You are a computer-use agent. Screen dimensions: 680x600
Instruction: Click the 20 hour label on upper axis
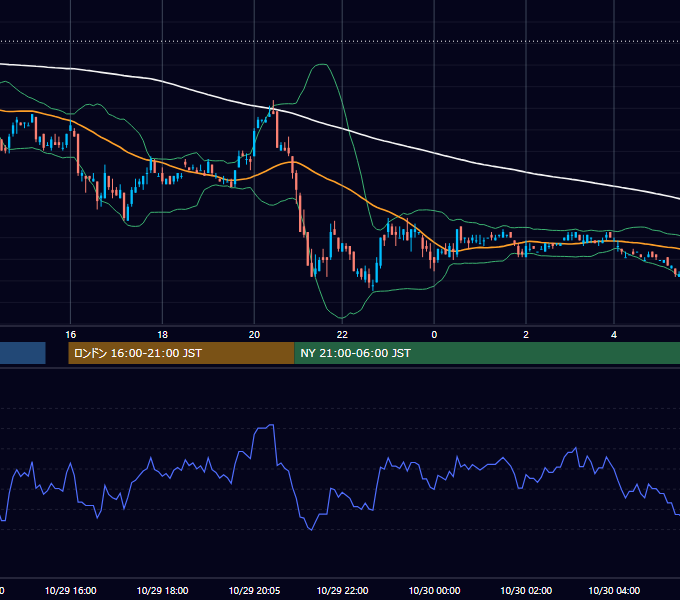pos(254,335)
